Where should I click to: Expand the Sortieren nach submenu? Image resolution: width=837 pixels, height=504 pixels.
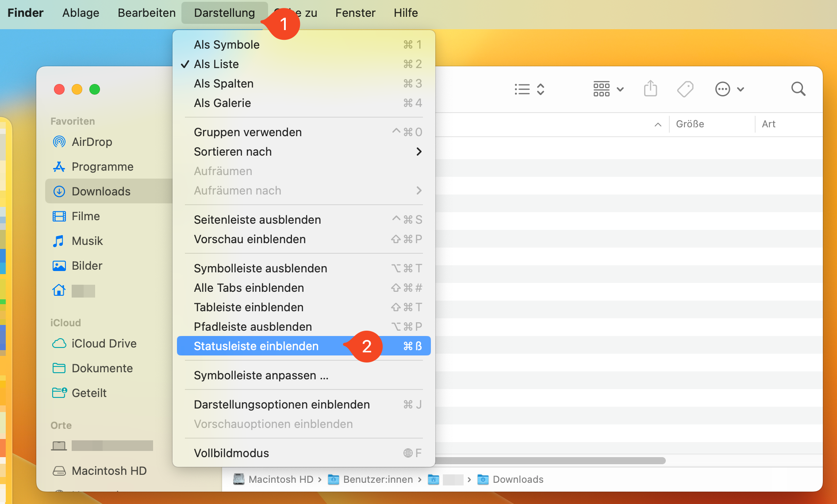(304, 152)
